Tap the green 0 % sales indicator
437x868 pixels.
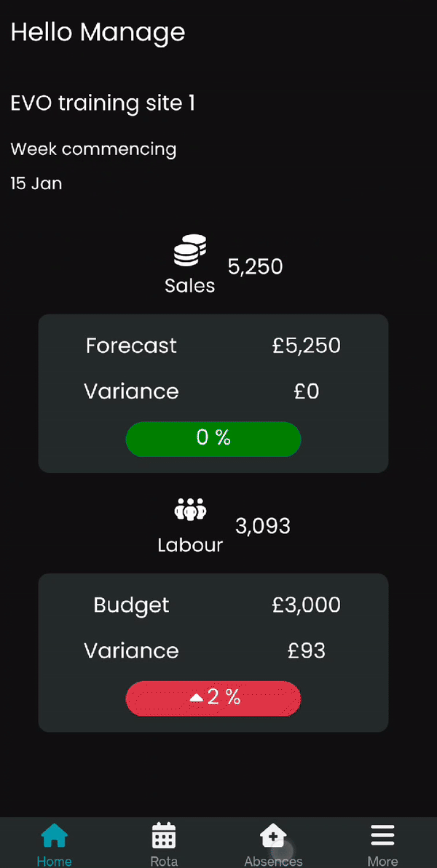(213, 439)
